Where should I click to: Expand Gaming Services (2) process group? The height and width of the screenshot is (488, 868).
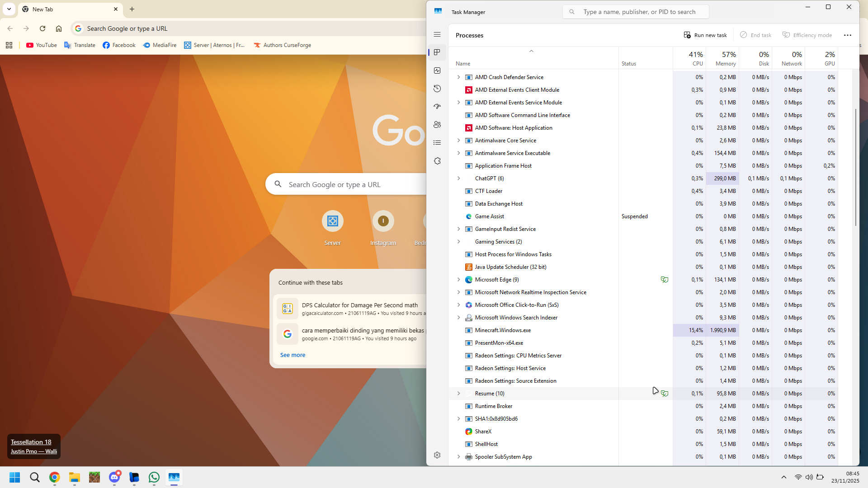[x=458, y=242]
